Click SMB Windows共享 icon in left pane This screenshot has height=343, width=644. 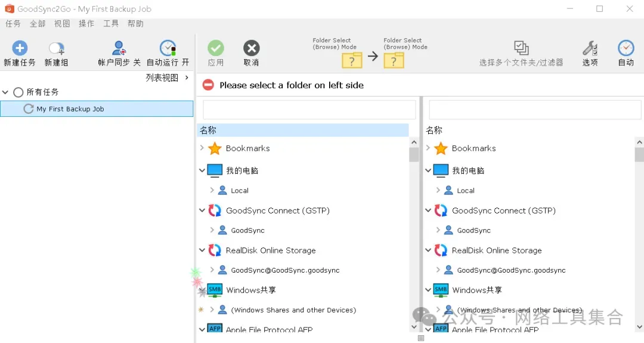pyautogui.click(x=215, y=290)
